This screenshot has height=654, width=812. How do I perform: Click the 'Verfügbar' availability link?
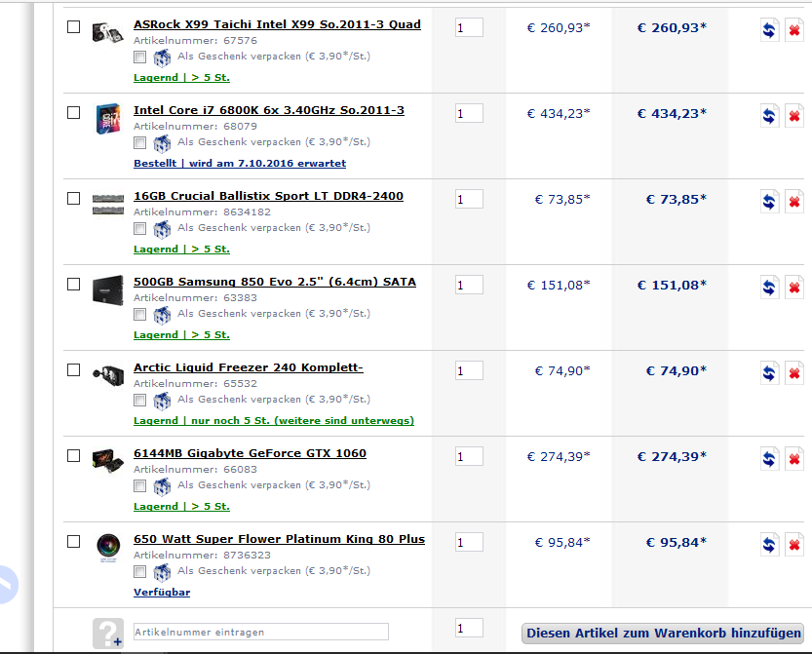162,593
